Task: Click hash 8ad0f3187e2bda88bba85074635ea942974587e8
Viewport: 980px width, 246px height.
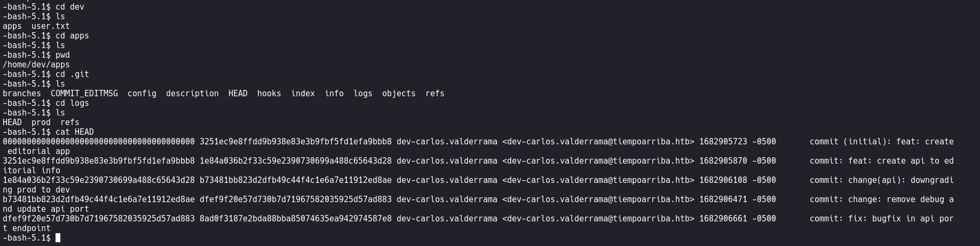Action: tap(296, 219)
